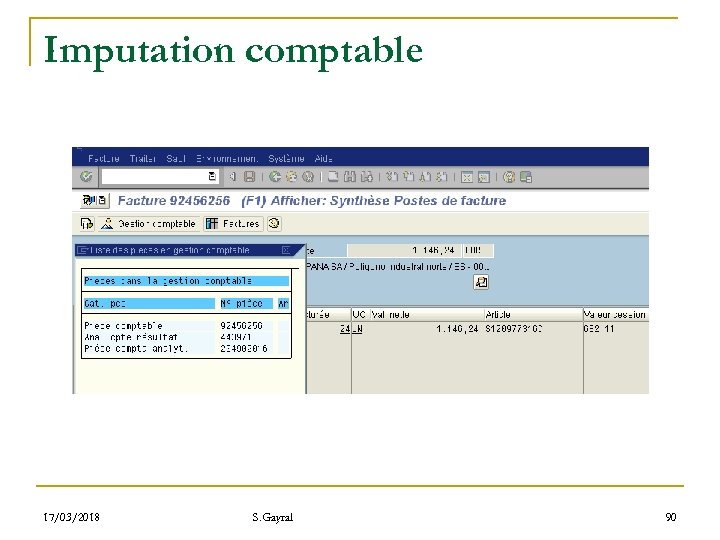Screen dimensions: 720x540
Task: Go to Previous Page icon
Action: coord(408,177)
